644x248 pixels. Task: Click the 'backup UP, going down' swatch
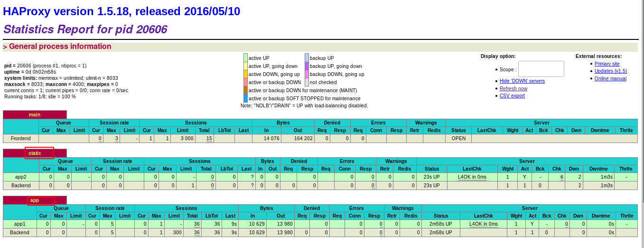(x=307, y=66)
